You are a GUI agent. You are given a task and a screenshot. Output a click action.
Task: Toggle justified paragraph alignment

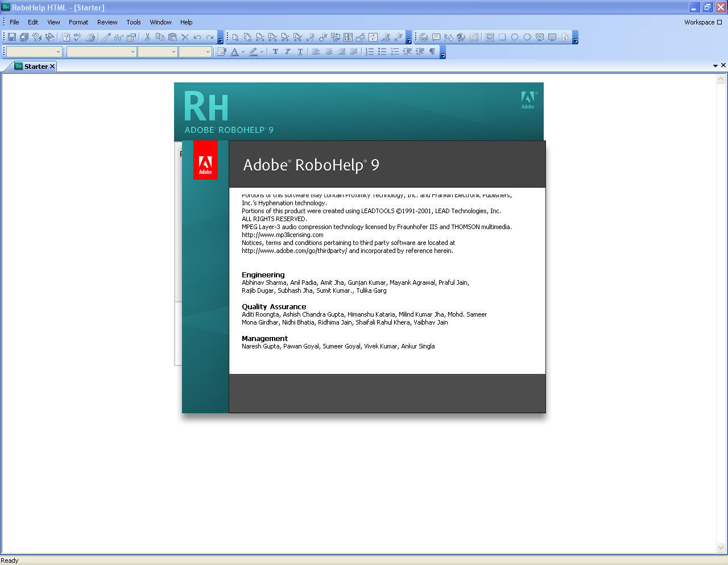coord(354,52)
